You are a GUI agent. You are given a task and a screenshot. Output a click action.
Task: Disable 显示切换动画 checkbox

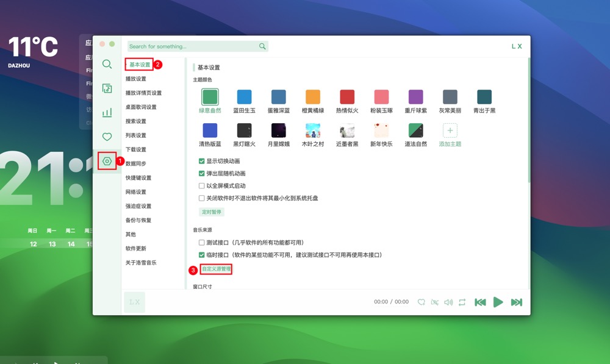(x=202, y=162)
